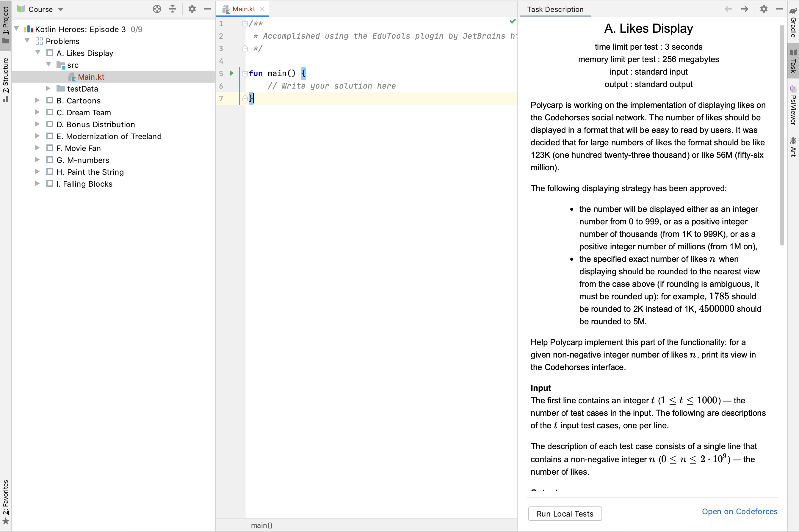Hide the Course panel with minus icon
This screenshot has width=799, height=532.
(x=207, y=9)
